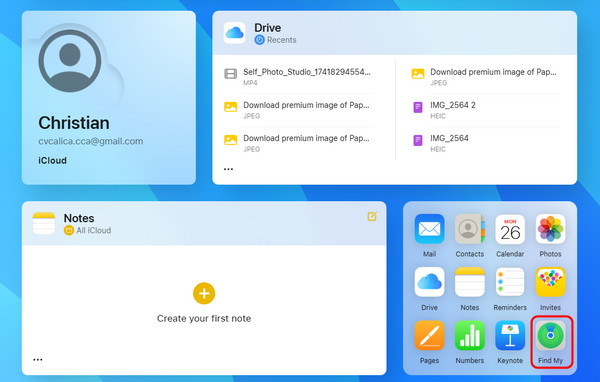The image size is (600, 382).
Task: Click the compose new note icon
Action: click(372, 216)
